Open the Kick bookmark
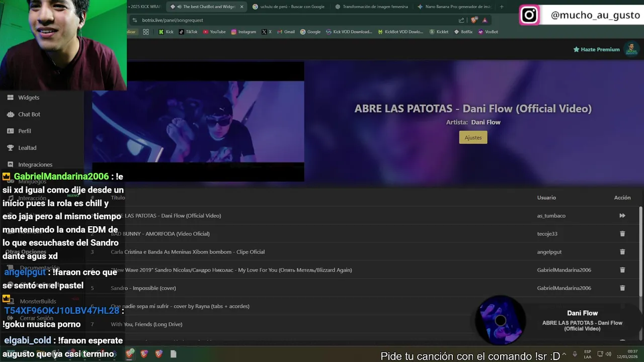 (x=166, y=32)
